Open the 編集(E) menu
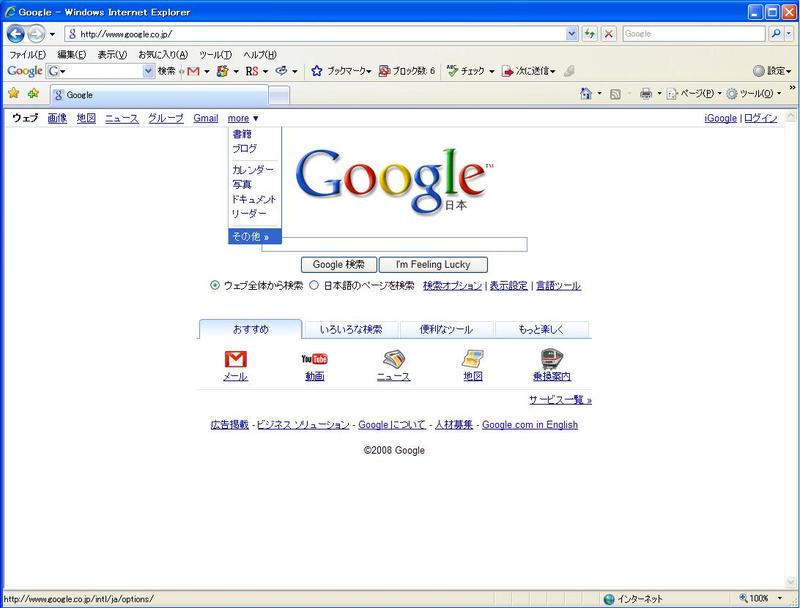The height and width of the screenshot is (608, 800). pyautogui.click(x=71, y=55)
